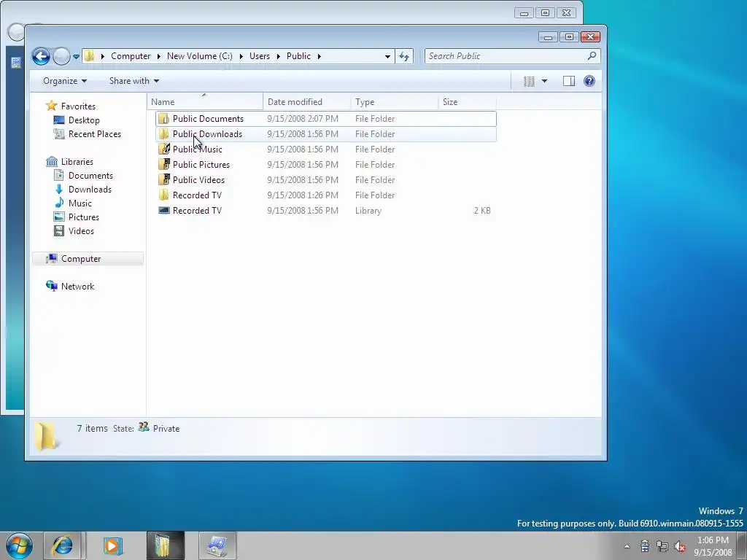
Task: Open Desktop in the navigation pane
Action: click(x=84, y=120)
